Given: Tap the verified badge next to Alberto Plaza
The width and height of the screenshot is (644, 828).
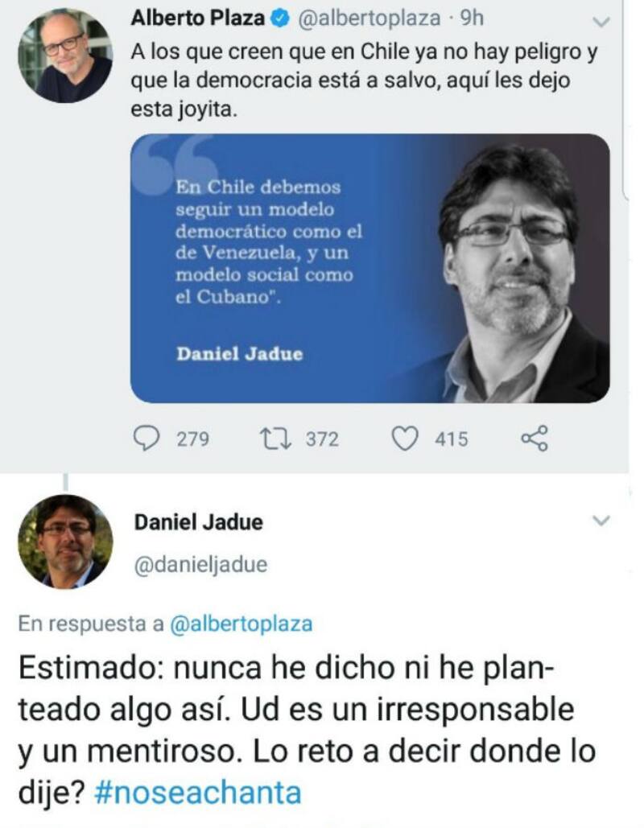Looking at the screenshot, I should (280, 19).
